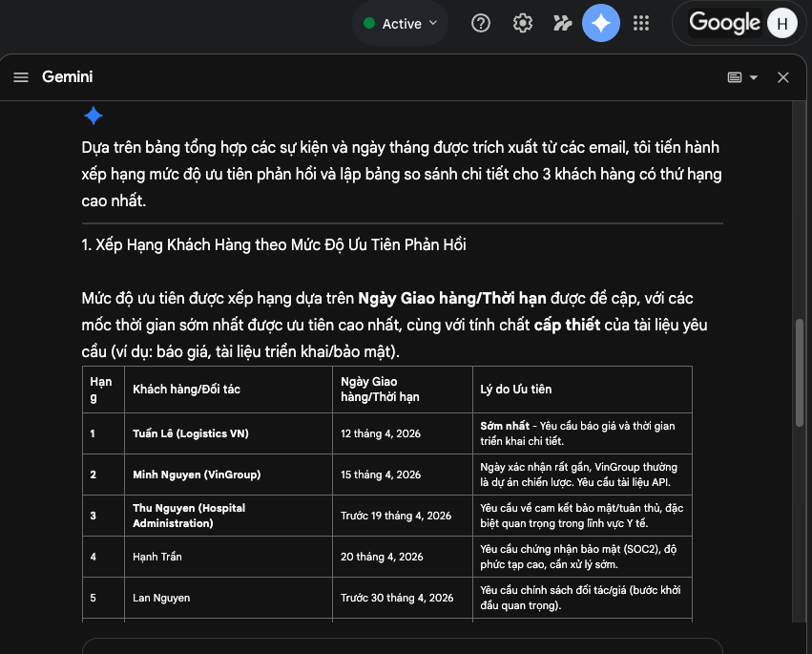Click the Google logo text
This screenshot has height=654, width=812.
[x=724, y=23]
